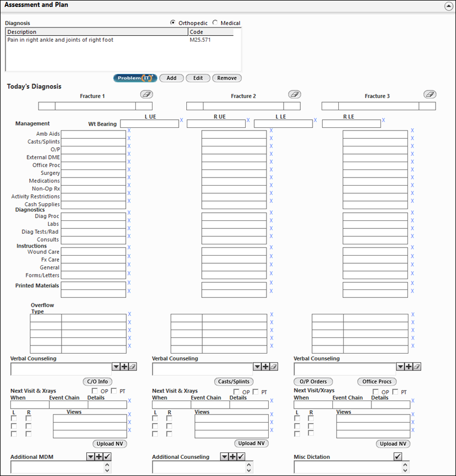456x476 pixels.
Task: Check PT box in first Next Visit
Action: point(114,391)
